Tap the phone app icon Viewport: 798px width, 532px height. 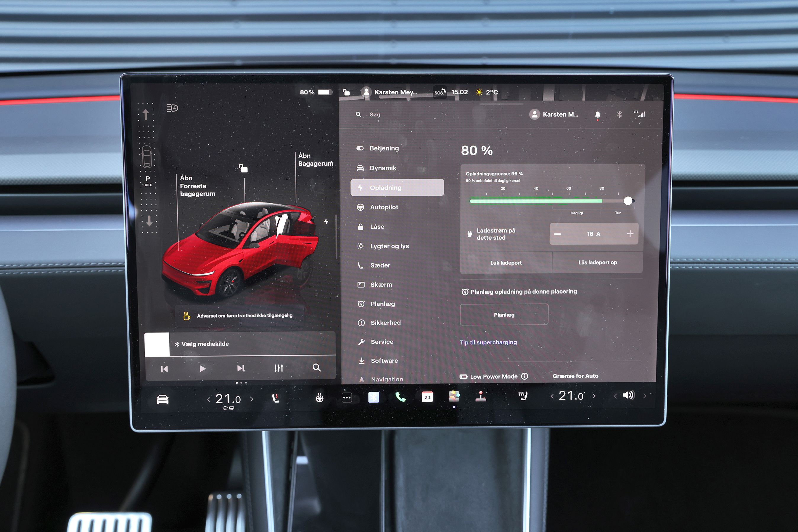[400, 397]
